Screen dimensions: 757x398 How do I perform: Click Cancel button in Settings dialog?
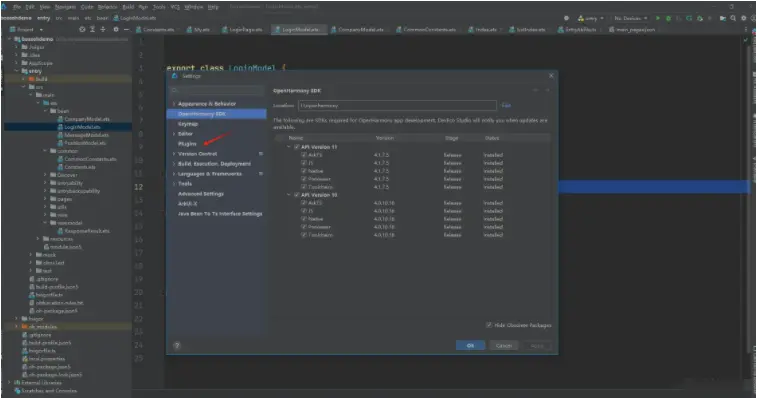(504, 345)
